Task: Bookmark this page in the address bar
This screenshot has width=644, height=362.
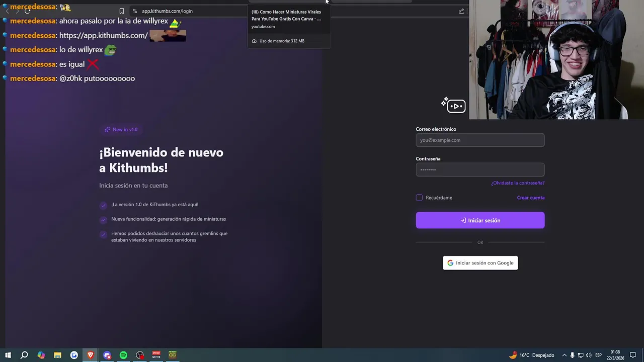Action: coord(122,11)
